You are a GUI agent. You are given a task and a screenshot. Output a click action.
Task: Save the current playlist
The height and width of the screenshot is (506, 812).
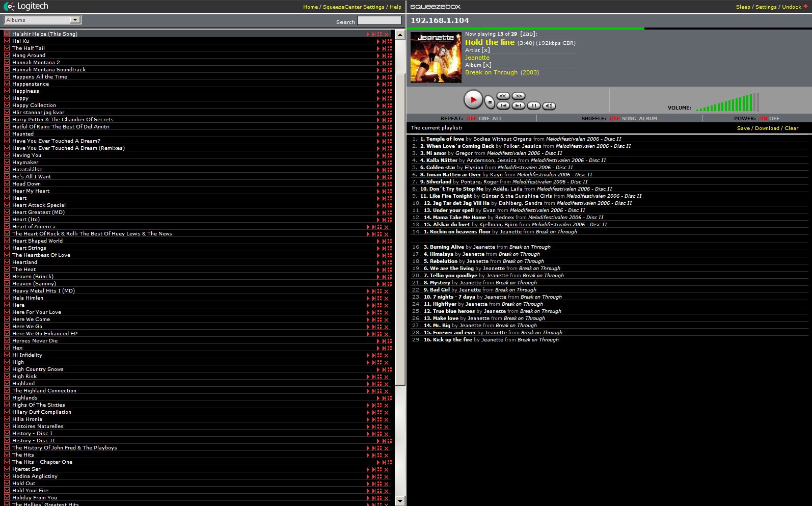[x=743, y=128]
